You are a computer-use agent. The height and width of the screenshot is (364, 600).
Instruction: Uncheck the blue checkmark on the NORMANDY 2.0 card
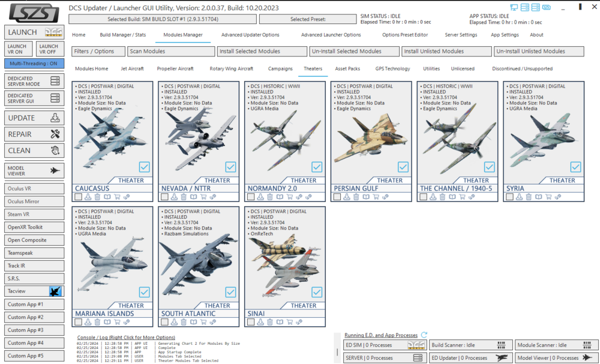pos(317,167)
